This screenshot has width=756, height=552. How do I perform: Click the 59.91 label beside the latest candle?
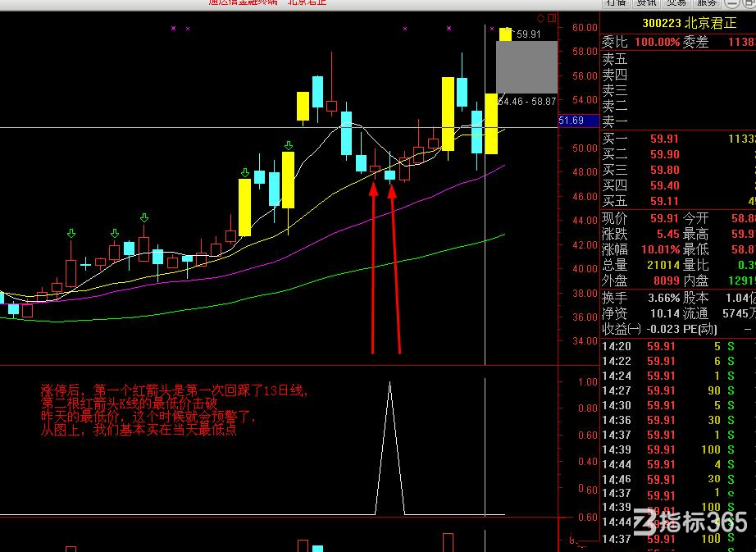pyautogui.click(x=529, y=34)
